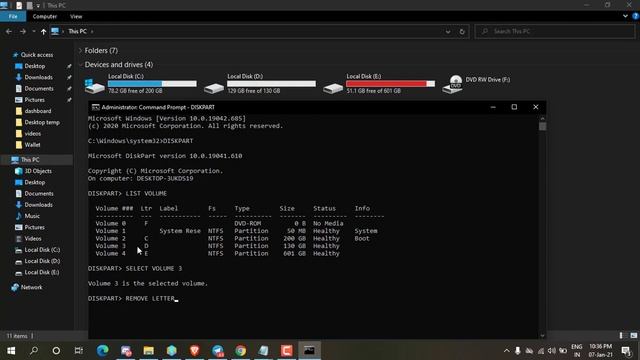Screen dimensions: 640x360
Task: Click the Search This PC box
Action: click(555, 31)
